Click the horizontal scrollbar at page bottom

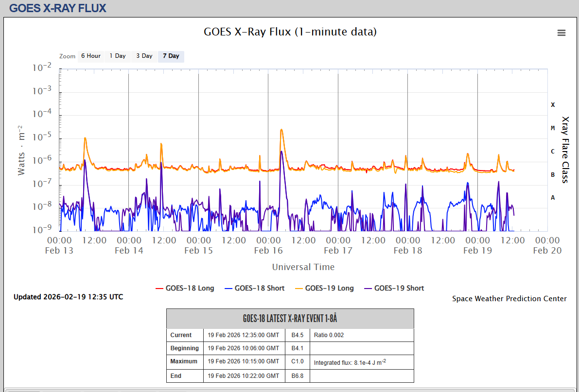[24, 390]
